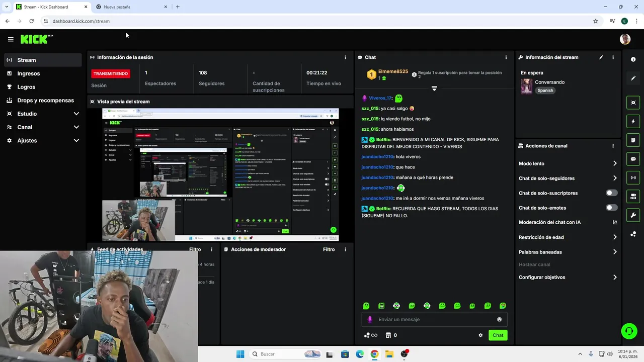The width and height of the screenshot is (644, 362).
Task: Open AI chat moderation external link icon
Action: (x=615, y=222)
